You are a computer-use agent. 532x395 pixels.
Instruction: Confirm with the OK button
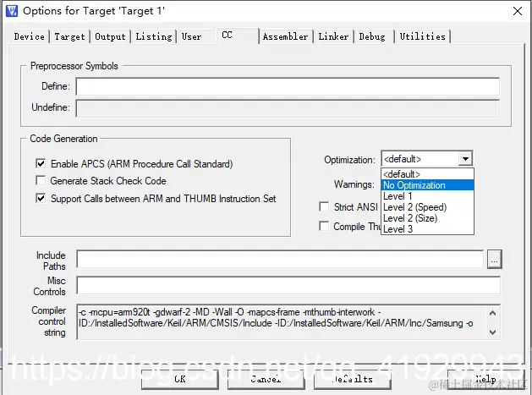tap(180, 379)
